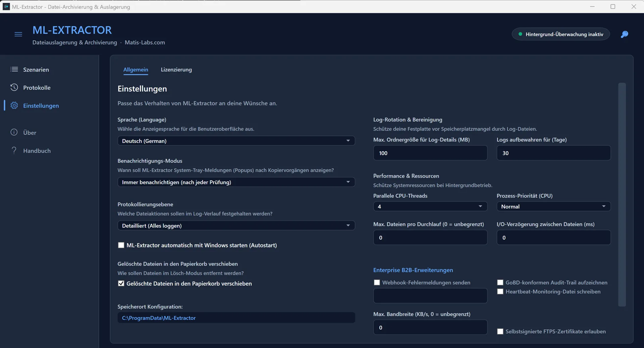Open the Protokollierungsebene dropdown

(x=236, y=226)
